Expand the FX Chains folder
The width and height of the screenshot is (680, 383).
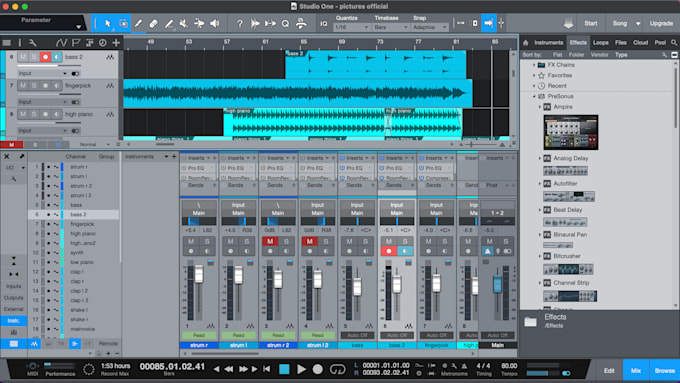pyautogui.click(x=534, y=65)
